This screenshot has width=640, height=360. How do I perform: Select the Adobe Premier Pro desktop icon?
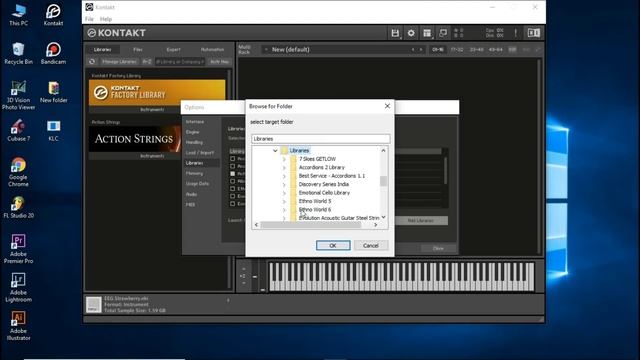point(18,249)
